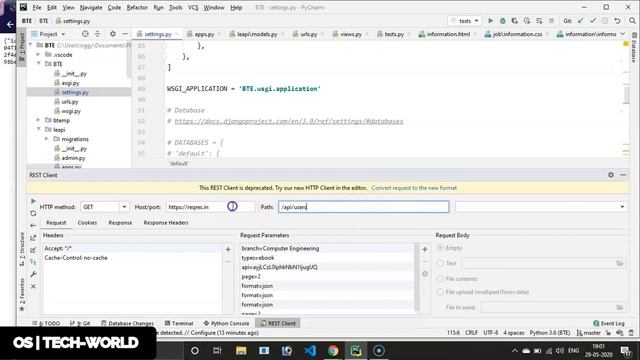The width and height of the screenshot is (640, 360).
Task: Open the VCS menu
Action: (x=193, y=7)
